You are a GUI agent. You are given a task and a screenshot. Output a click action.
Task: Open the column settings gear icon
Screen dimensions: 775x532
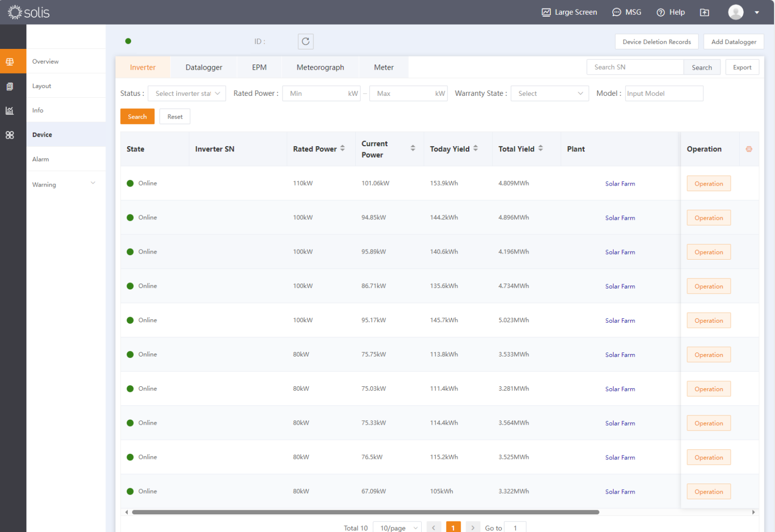tap(749, 149)
